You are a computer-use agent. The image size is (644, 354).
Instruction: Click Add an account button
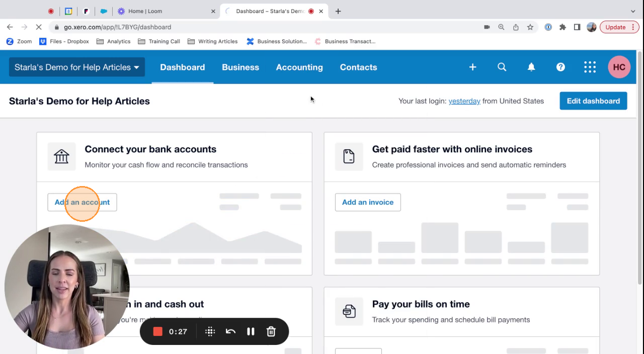[82, 202]
